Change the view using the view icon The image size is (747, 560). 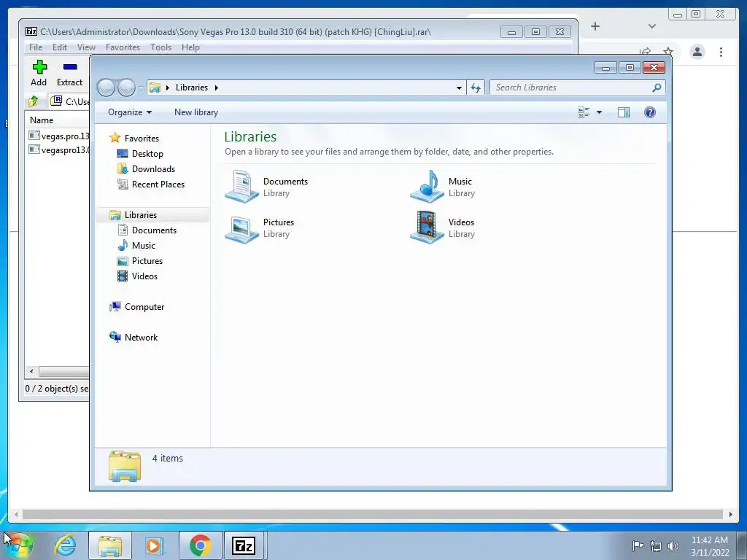pyautogui.click(x=584, y=112)
